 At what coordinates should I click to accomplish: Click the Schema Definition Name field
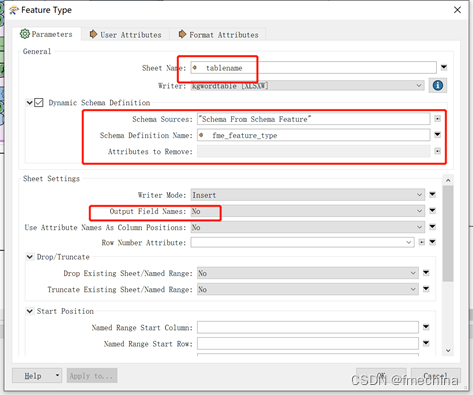coord(313,135)
